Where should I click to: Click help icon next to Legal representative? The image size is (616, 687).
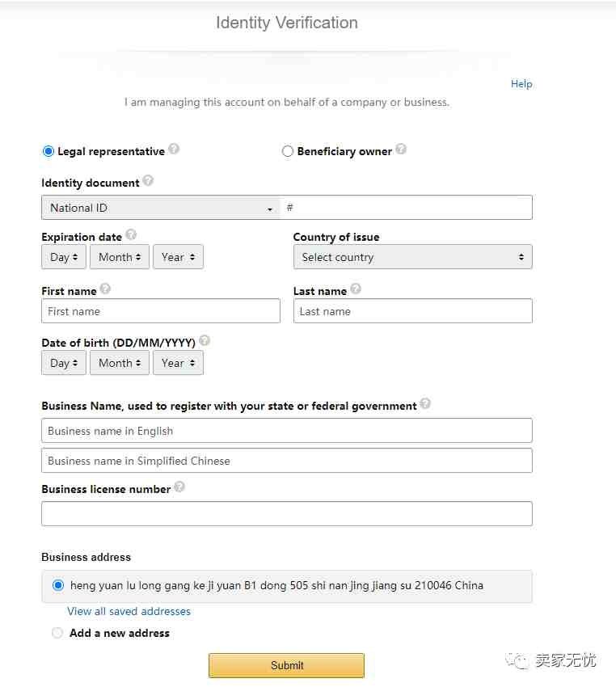(174, 149)
